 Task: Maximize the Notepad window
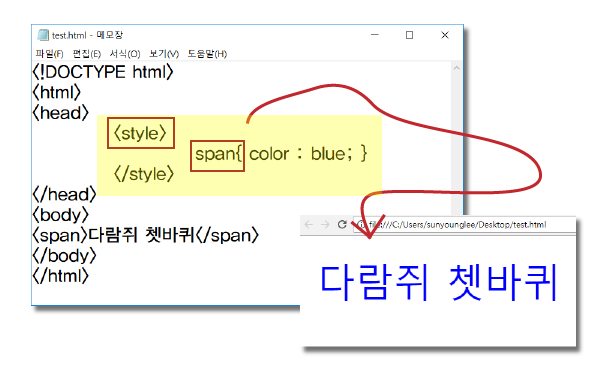(x=409, y=35)
